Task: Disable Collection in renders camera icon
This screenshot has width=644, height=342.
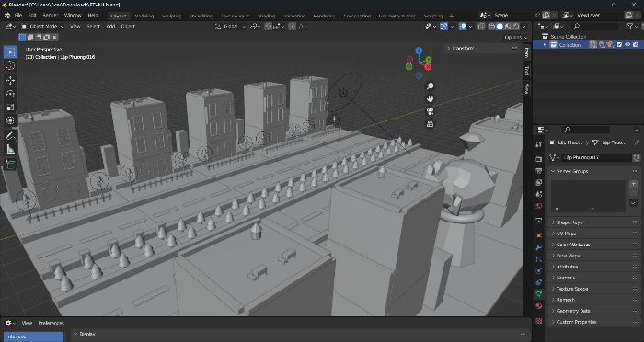Action: [636, 45]
